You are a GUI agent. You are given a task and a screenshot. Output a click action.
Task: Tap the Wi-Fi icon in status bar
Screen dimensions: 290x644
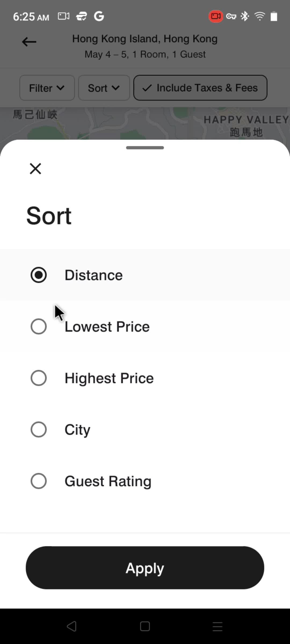(260, 16)
